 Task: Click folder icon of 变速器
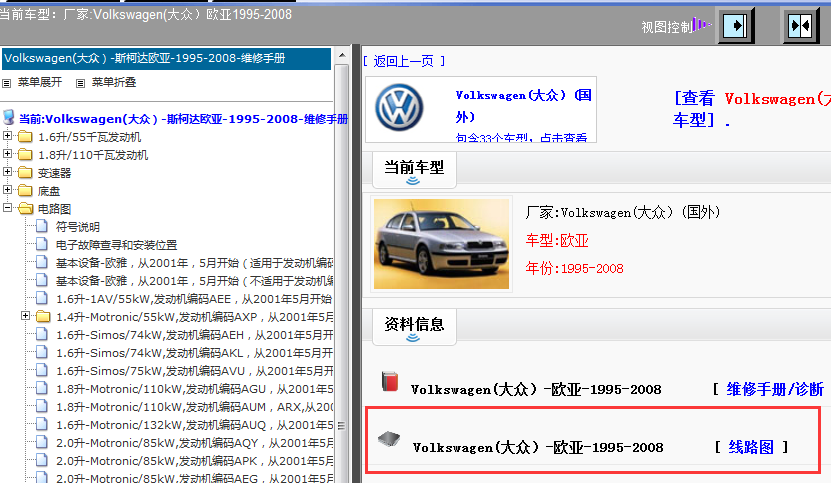click(x=25, y=173)
